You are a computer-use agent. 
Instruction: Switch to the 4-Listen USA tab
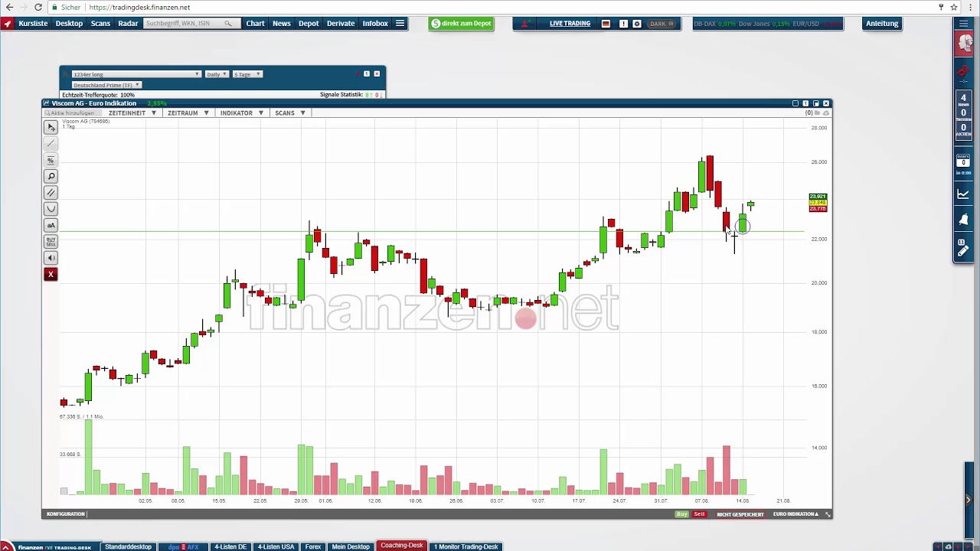pos(276,546)
